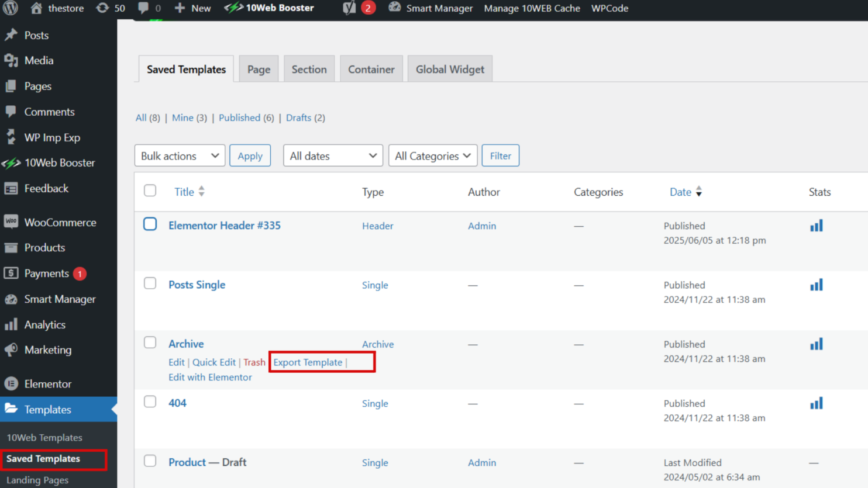Screen dimensions: 868x488
Task: Expand the All Categories filter dropdown
Action: pos(432,155)
